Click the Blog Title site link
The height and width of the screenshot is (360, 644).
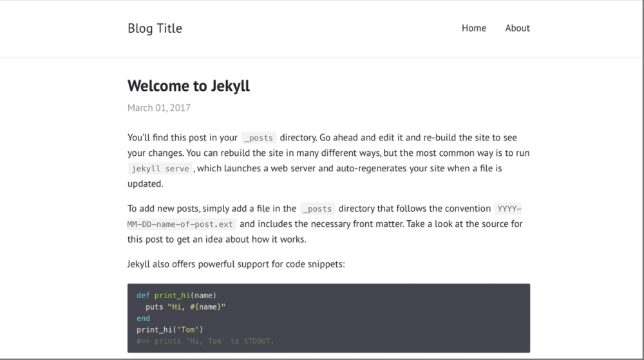155,28
